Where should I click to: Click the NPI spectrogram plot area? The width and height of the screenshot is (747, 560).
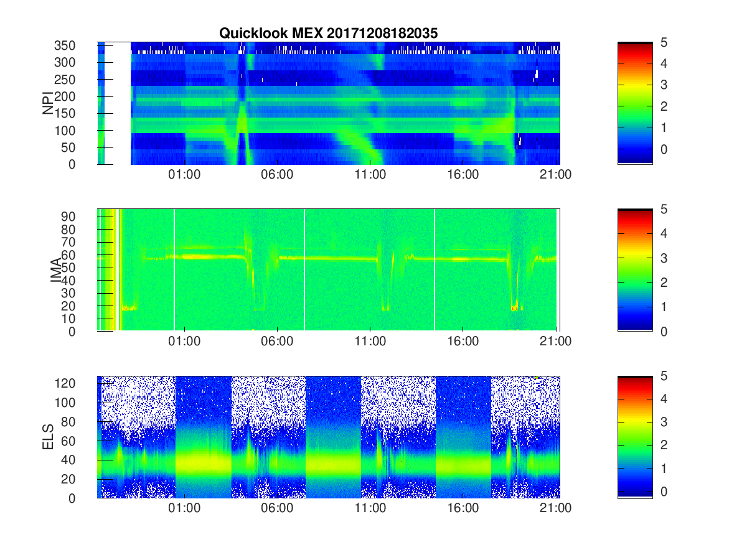point(329,103)
